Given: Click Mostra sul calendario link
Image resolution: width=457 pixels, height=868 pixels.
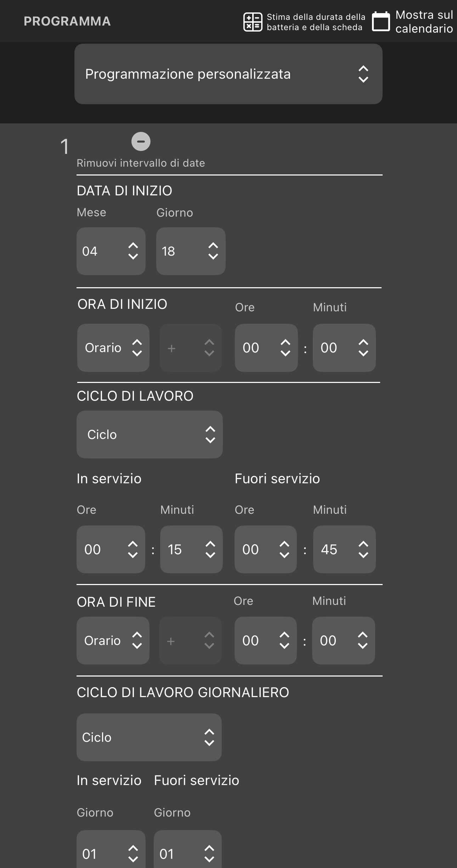Looking at the screenshot, I should pos(424,22).
